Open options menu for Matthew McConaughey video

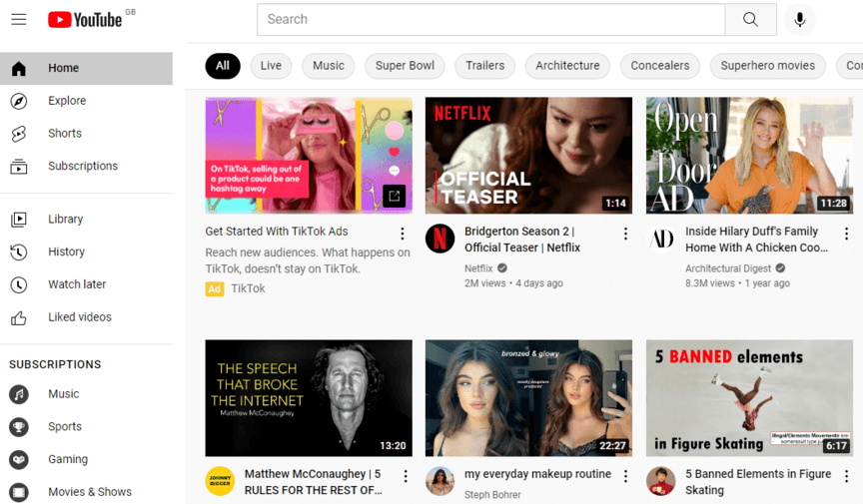tap(406, 476)
